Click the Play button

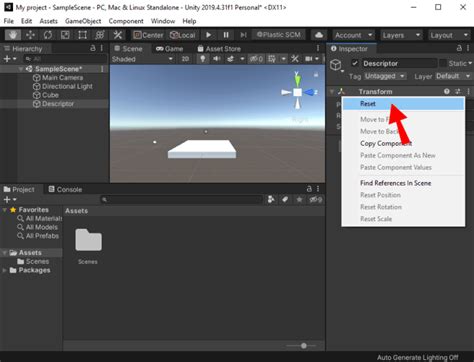tap(208, 35)
